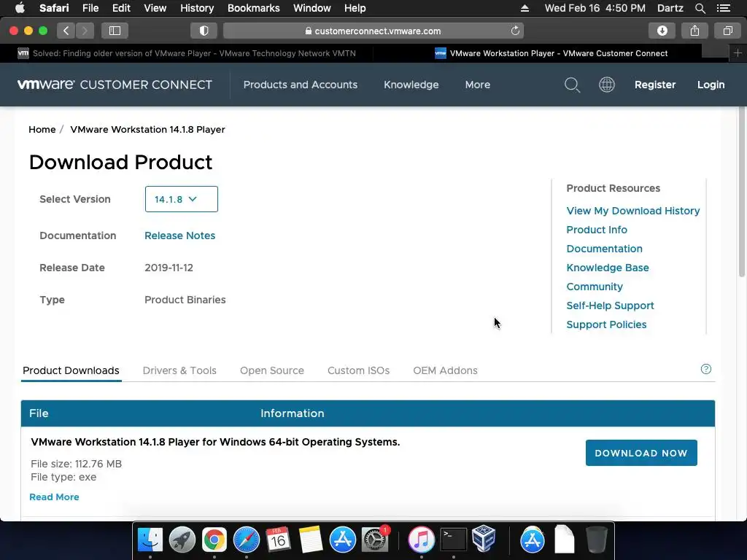Open Safari History menu
This screenshot has width=747, height=560.
click(x=197, y=8)
